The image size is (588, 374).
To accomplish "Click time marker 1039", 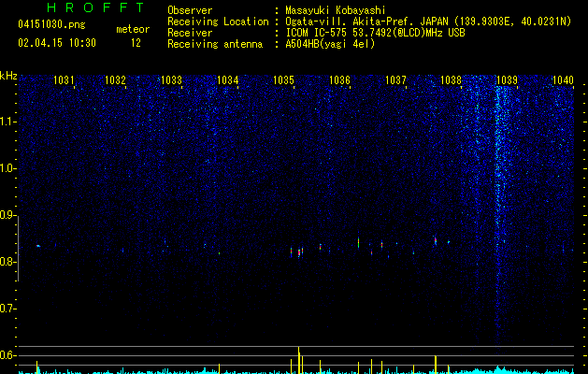I will pos(507,80).
